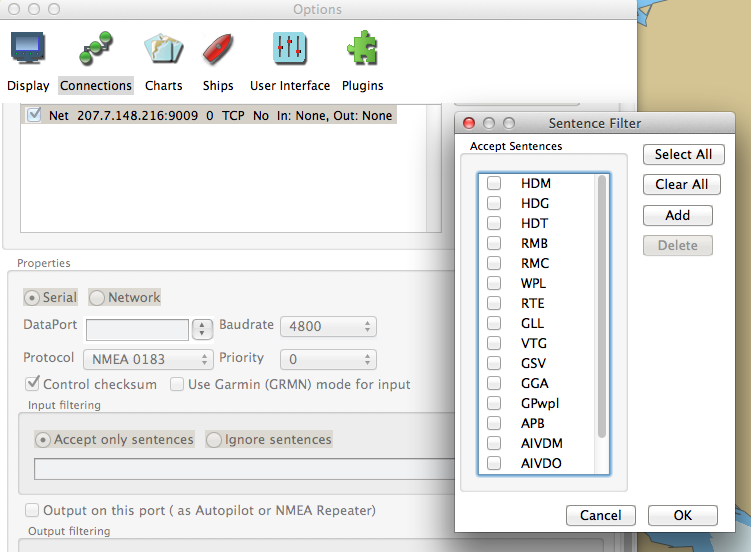Image resolution: width=751 pixels, height=552 pixels.
Task: Click the Charts tab label
Action: point(163,86)
